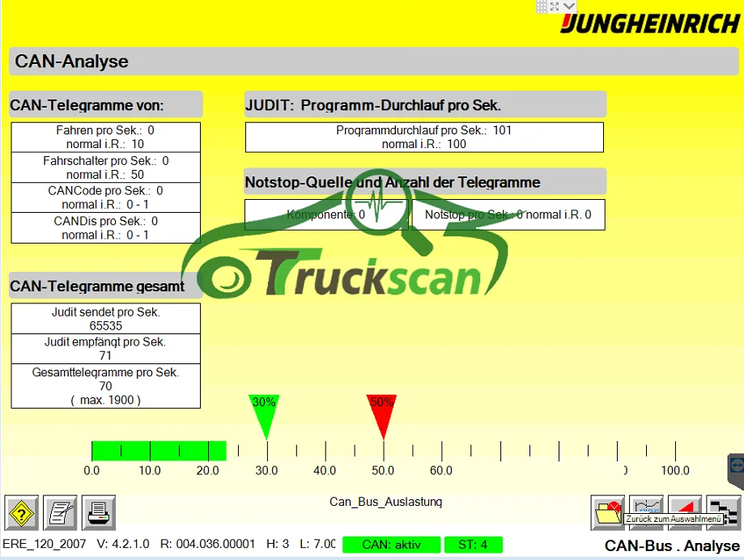Open the help question-mark icon
This screenshot has width=744, height=560.
(x=21, y=512)
